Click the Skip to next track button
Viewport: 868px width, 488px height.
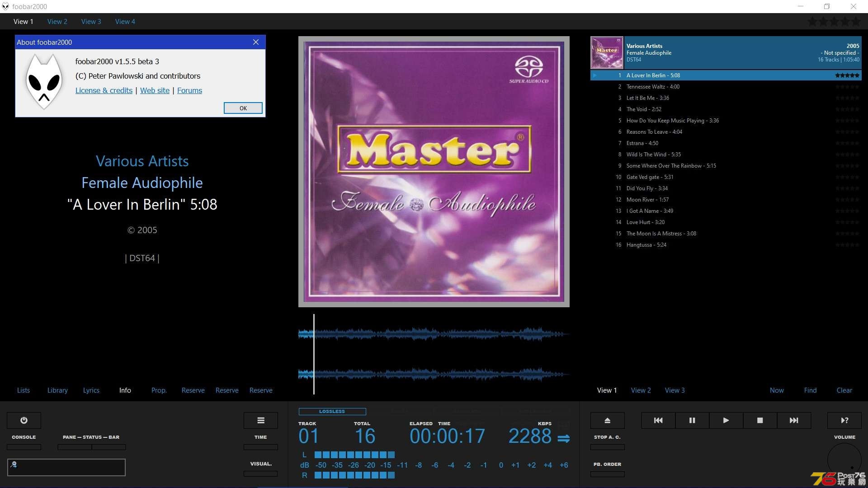point(794,420)
